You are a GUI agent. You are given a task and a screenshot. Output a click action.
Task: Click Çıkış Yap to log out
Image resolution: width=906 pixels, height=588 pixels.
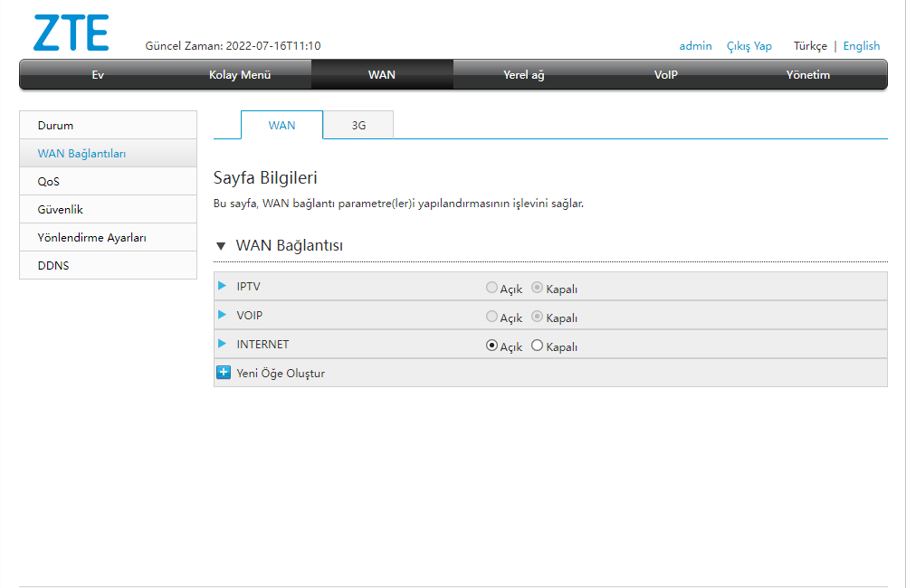click(x=749, y=46)
